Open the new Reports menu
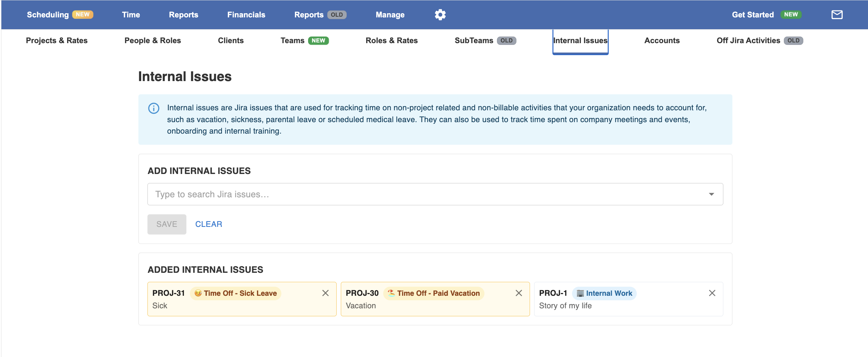Screen dimensions: 868x357 [184, 15]
